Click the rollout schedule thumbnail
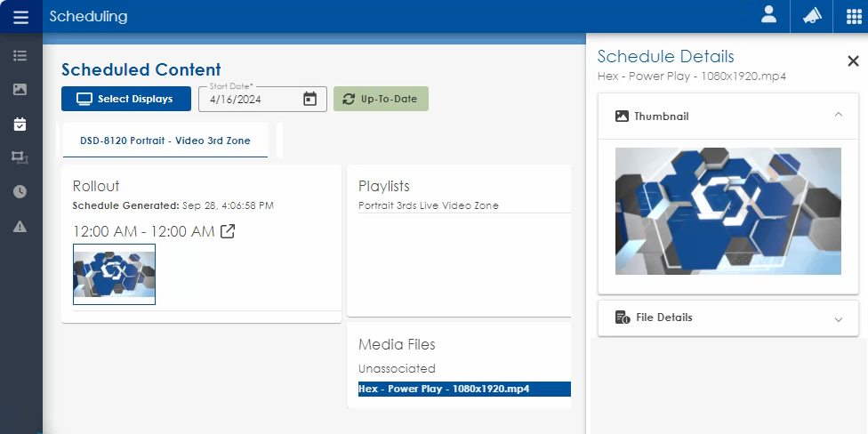The width and height of the screenshot is (868, 434). pyautogui.click(x=114, y=274)
